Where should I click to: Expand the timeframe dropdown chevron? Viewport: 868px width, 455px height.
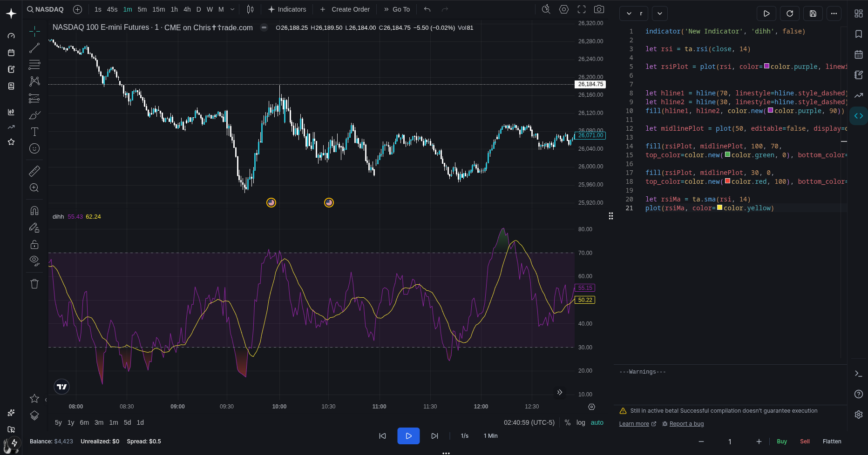tap(232, 9)
